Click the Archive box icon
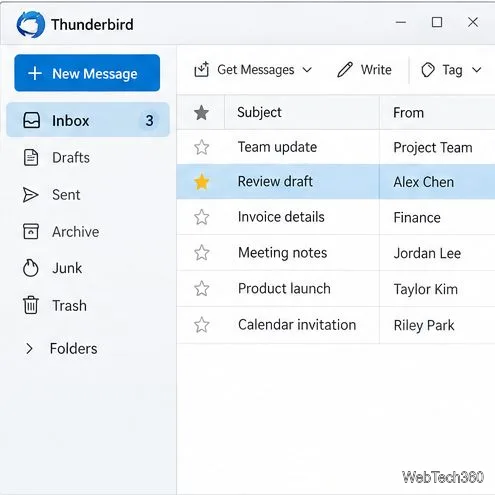495x495 pixels. tap(31, 231)
